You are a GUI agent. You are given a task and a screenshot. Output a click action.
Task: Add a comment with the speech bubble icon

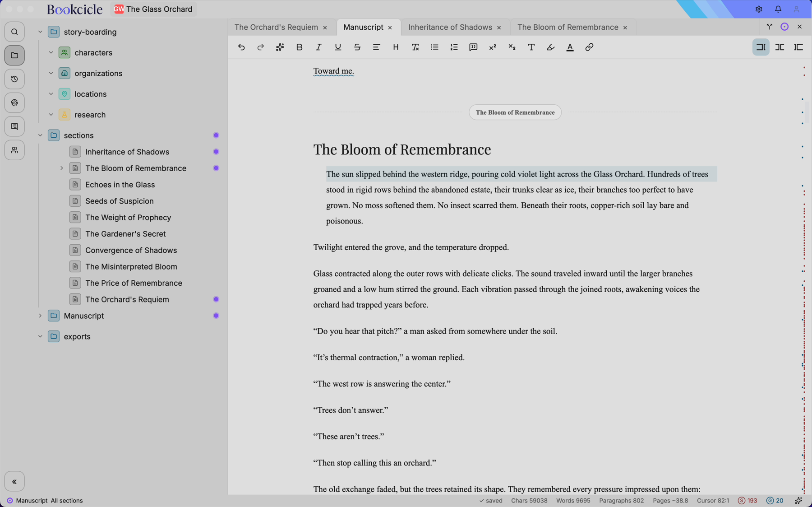(473, 47)
